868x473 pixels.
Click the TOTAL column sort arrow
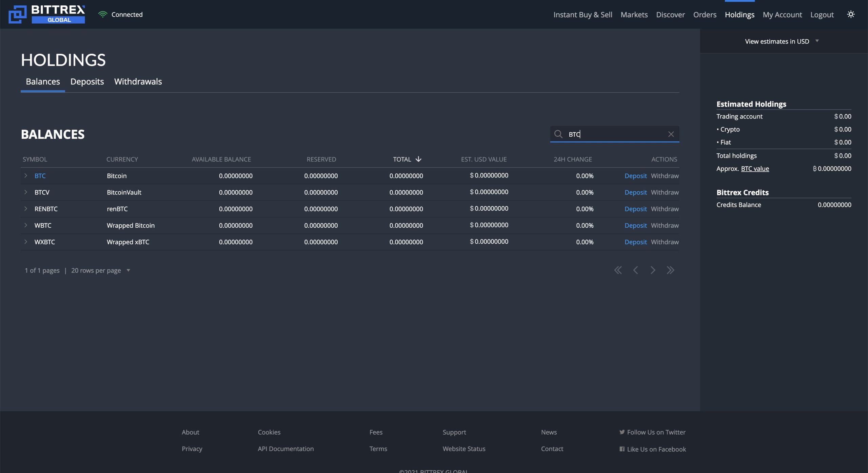pos(419,159)
